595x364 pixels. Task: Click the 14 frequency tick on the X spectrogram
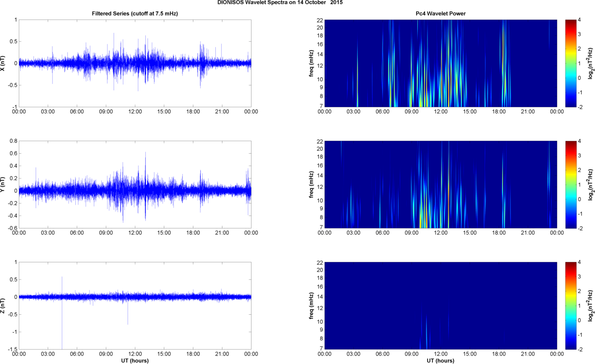(320, 55)
